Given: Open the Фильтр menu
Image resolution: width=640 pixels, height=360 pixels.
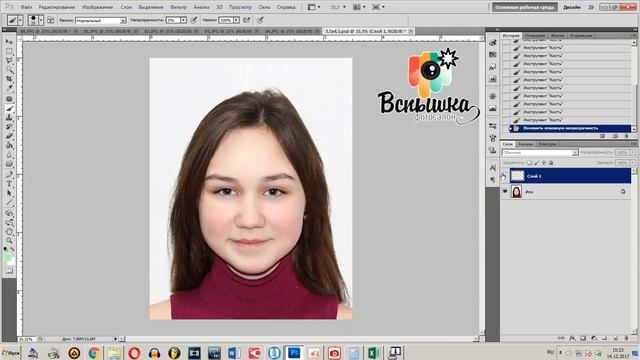Looking at the screenshot, I should [x=178, y=7].
